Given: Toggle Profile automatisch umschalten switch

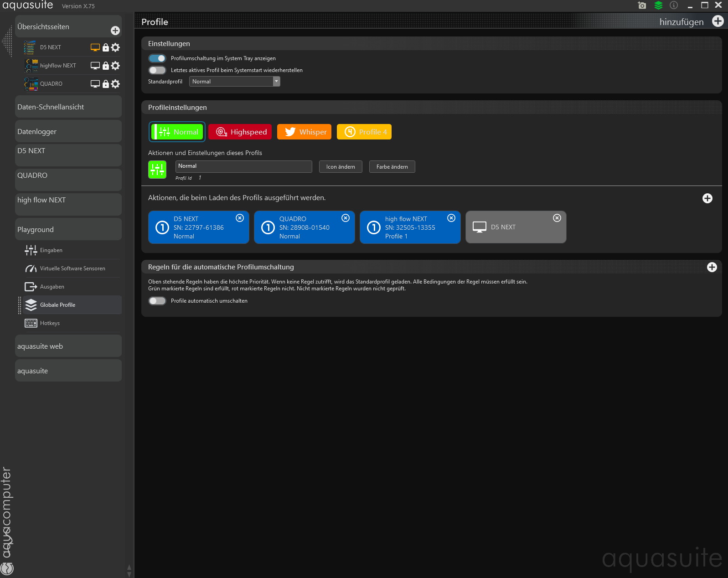Looking at the screenshot, I should (157, 301).
